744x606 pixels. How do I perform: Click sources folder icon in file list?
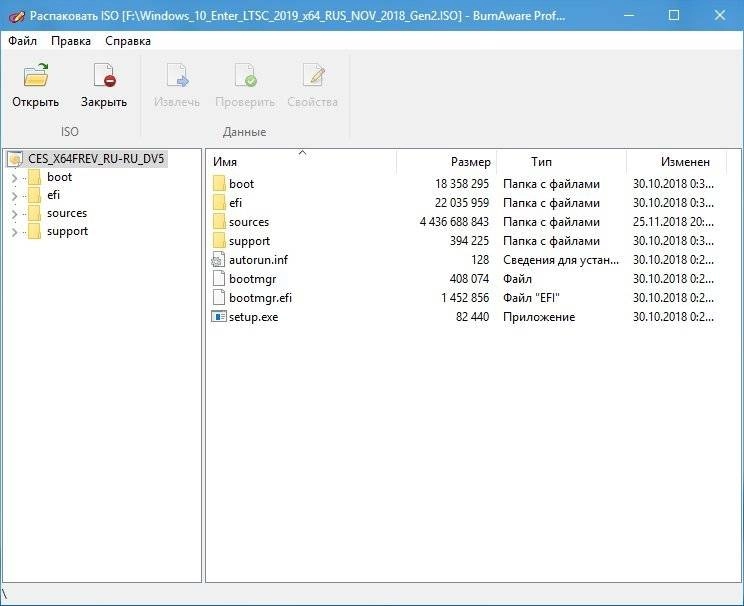(219, 222)
